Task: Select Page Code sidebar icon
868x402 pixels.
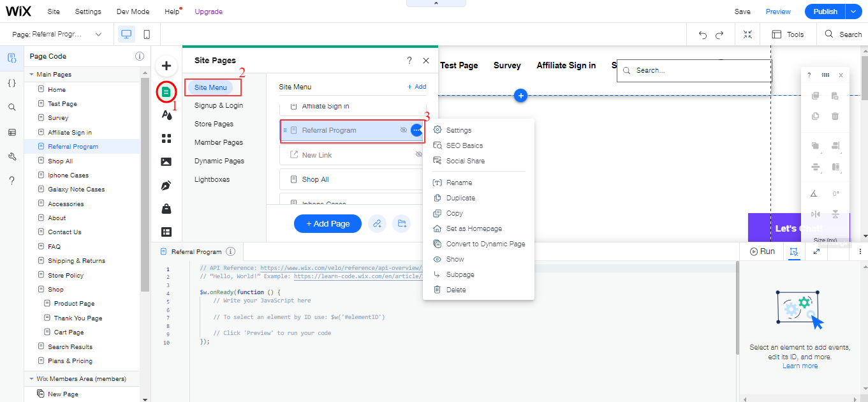Action: (11, 59)
